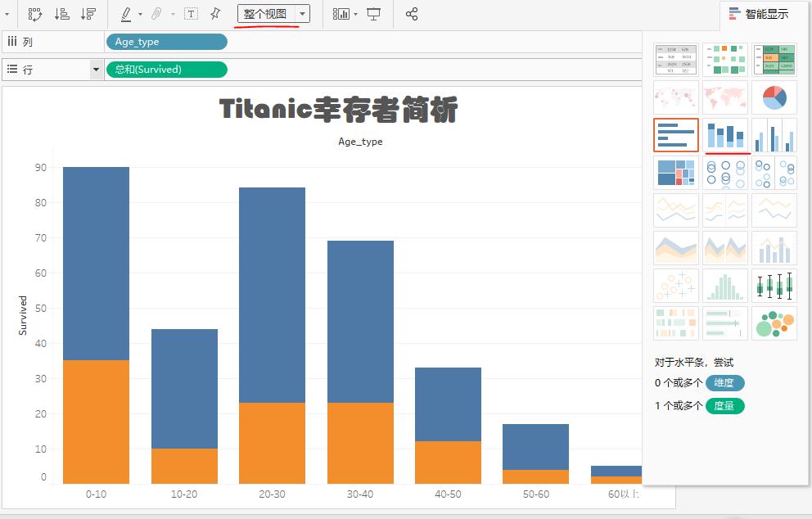Choose circle views chart type
The width and height of the screenshot is (812, 519).
(x=725, y=173)
